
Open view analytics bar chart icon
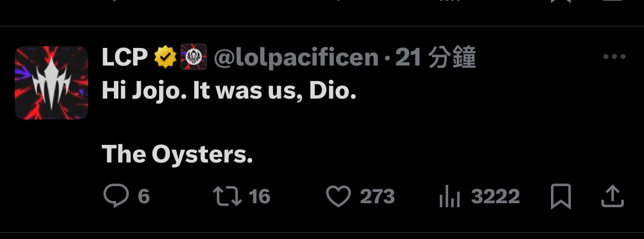pyautogui.click(x=449, y=197)
